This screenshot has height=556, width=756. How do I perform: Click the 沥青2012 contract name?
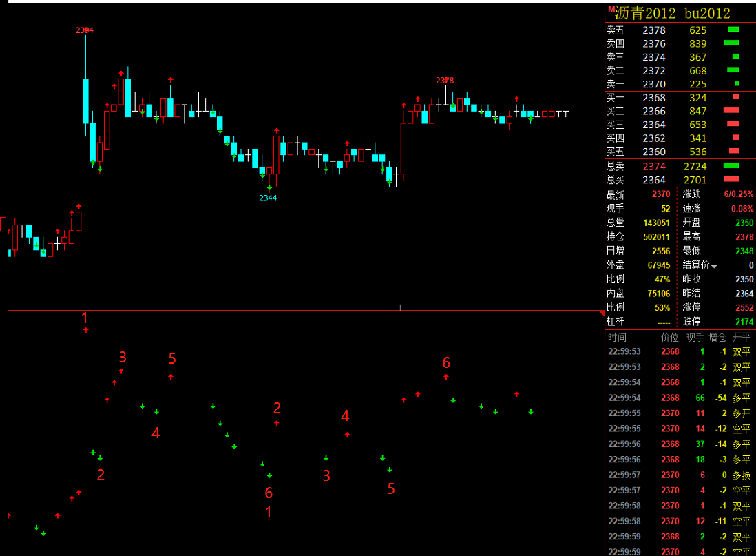tap(645, 13)
